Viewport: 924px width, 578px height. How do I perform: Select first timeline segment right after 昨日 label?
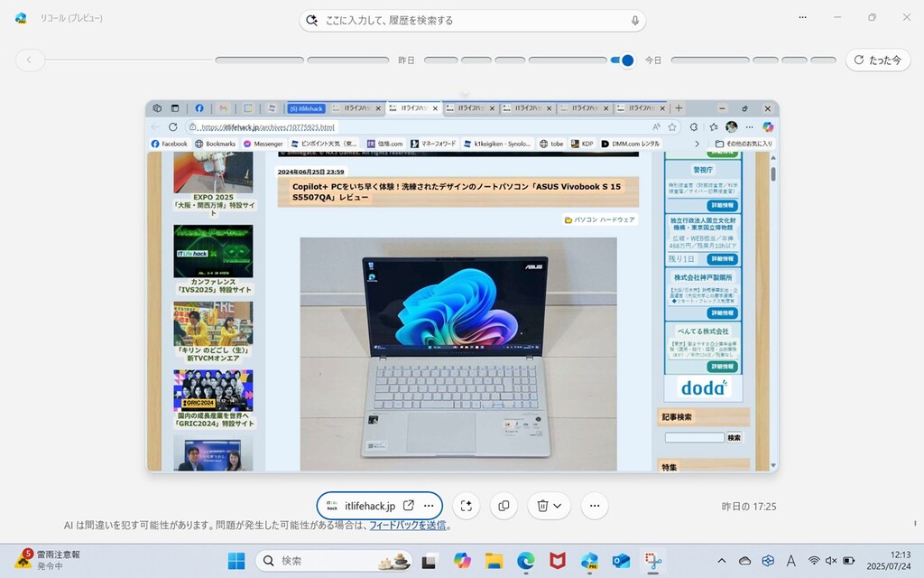[x=440, y=61]
